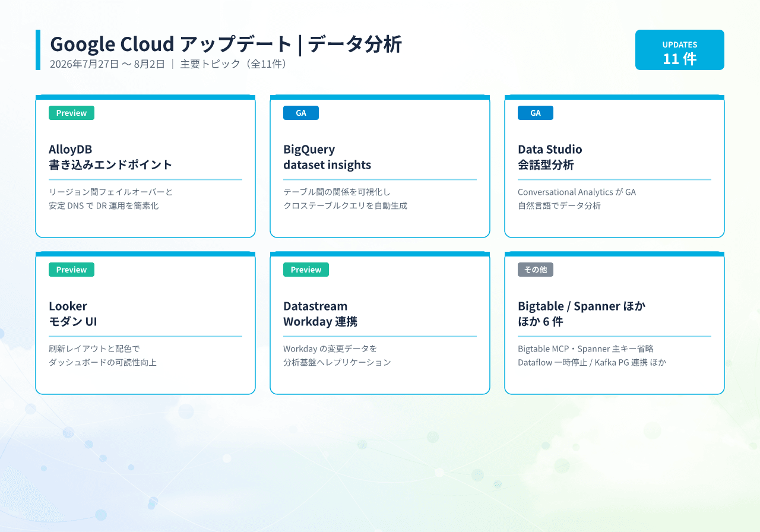The height and width of the screenshot is (532, 760).
Task: Click 自然言語でデータ分析 text
Action: [x=559, y=205]
